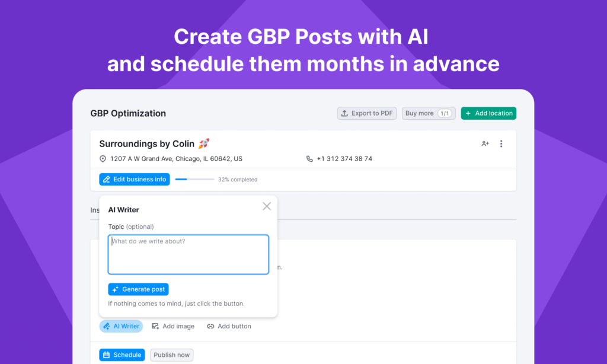Viewport: 607px width, 364px height.
Task: Focus the Topic text field
Action: (x=189, y=254)
